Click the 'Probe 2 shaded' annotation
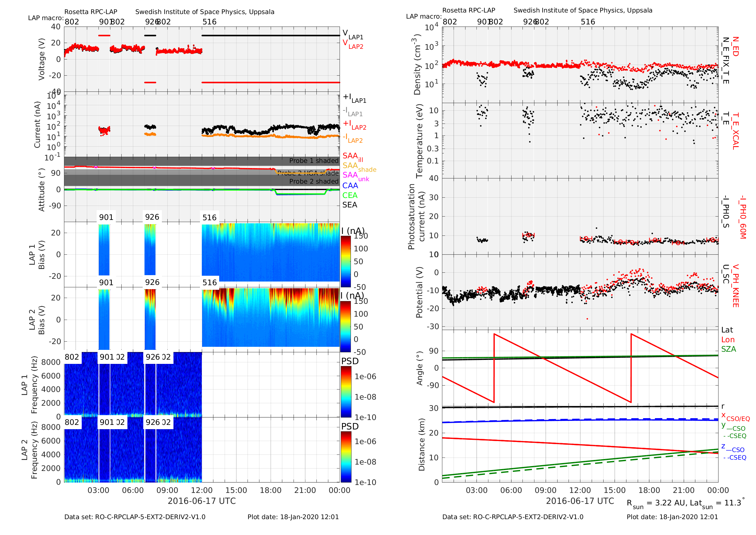This screenshot has height=535, width=756. [314, 181]
